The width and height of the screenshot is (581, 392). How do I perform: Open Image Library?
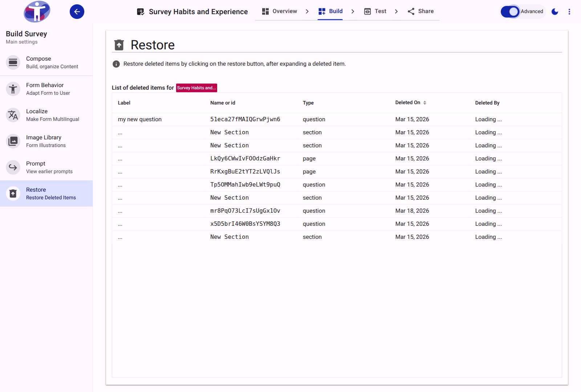pyautogui.click(x=46, y=141)
